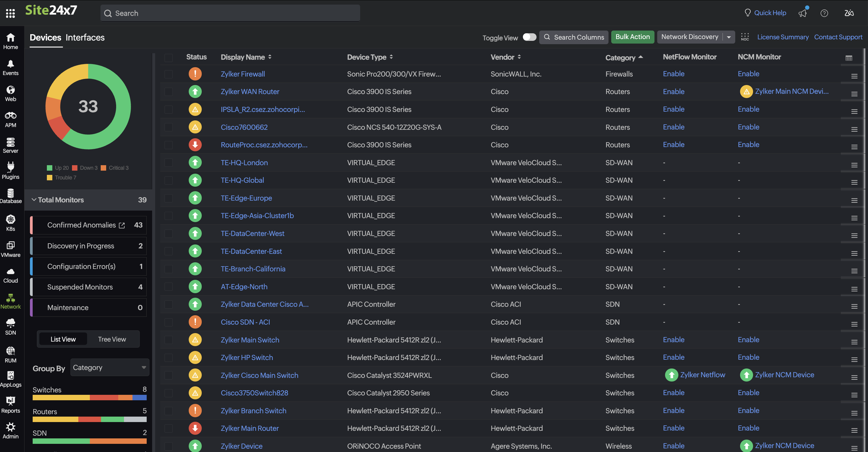The image size is (868, 452).
Task: Open the Group By Category dropdown
Action: tap(109, 367)
